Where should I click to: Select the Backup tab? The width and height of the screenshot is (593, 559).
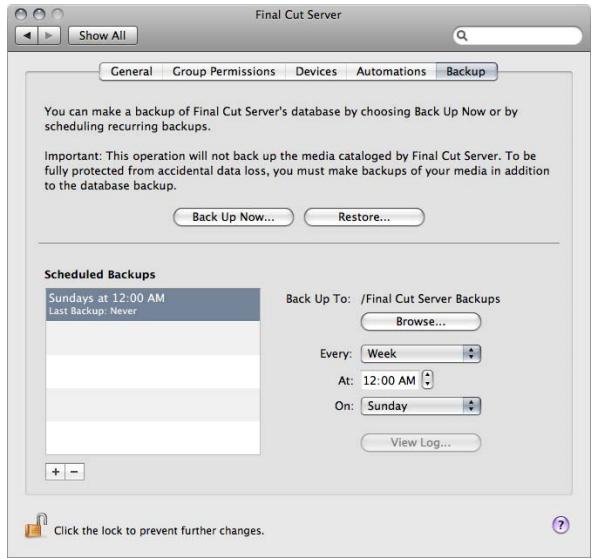click(x=466, y=71)
